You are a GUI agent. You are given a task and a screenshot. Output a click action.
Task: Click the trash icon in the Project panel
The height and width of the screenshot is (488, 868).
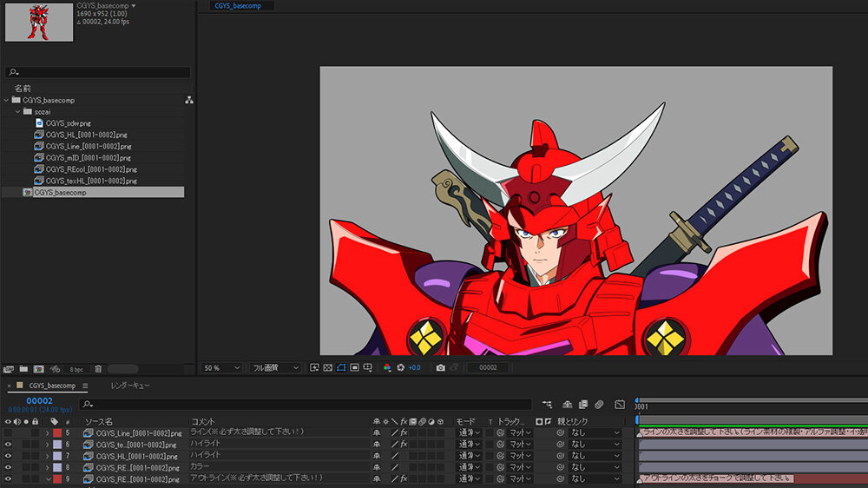pos(98,369)
